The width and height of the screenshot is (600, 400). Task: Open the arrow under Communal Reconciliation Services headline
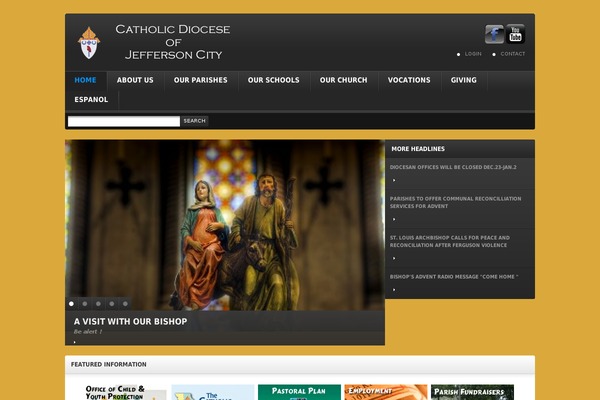click(394, 219)
